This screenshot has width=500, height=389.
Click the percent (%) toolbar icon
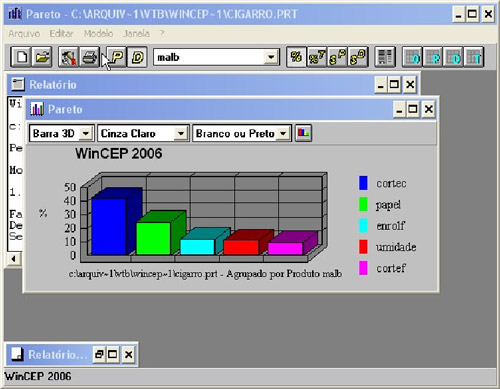point(296,57)
